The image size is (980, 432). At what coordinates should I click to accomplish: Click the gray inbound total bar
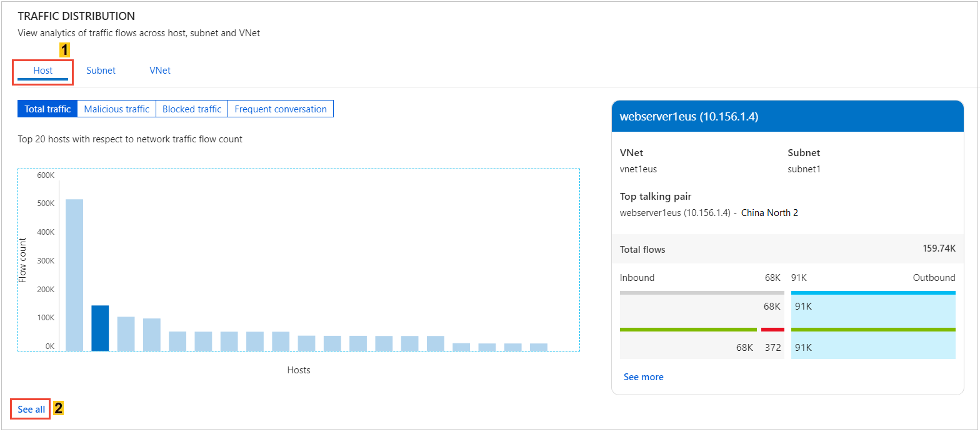(x=702, y=292)
